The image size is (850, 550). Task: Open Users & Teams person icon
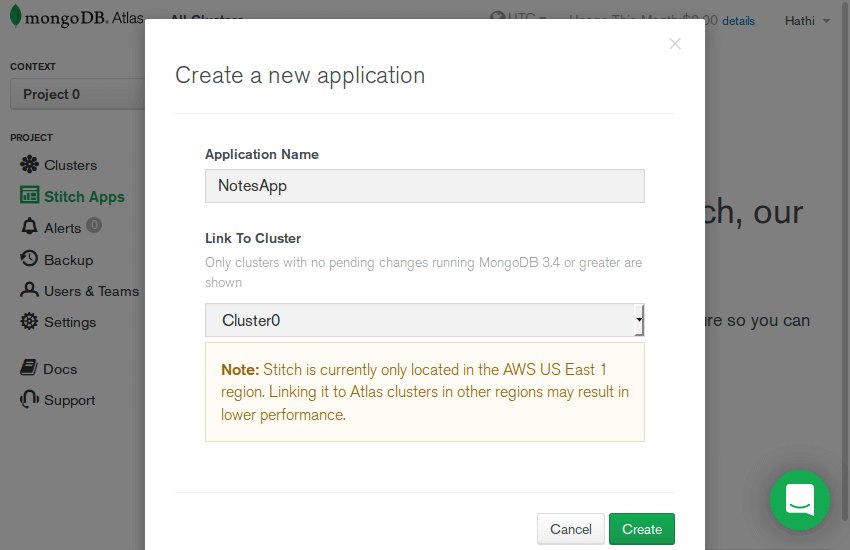pyautogui.click(x=29, y=291)
